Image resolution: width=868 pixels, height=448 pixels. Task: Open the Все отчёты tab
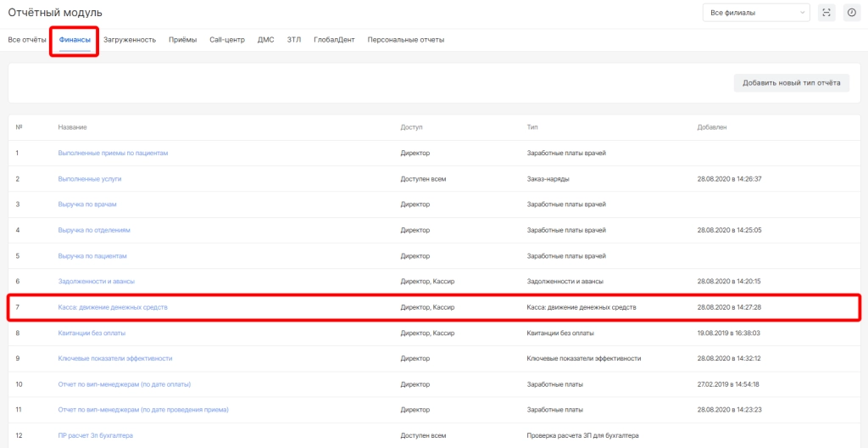click(x=27, y=40)
